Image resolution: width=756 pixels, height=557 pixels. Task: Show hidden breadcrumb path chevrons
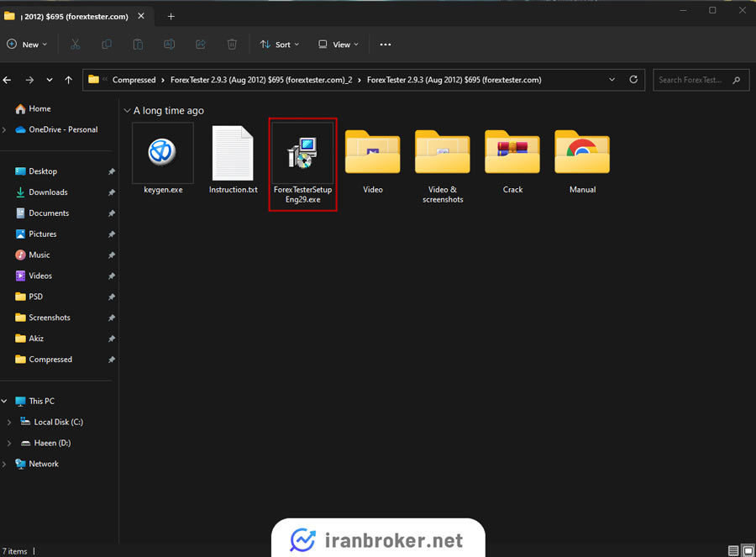(105, 80)
